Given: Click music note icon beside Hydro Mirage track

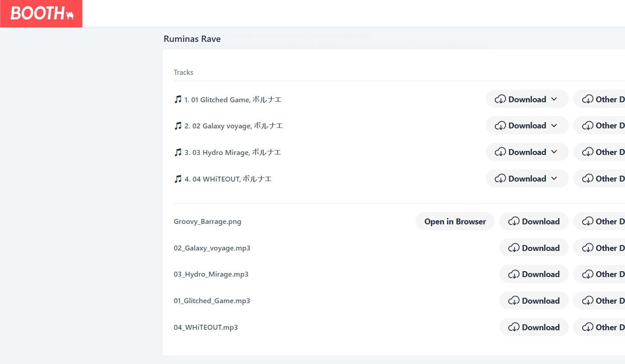Looking at the screenshot, I should [x=178, y=152].
